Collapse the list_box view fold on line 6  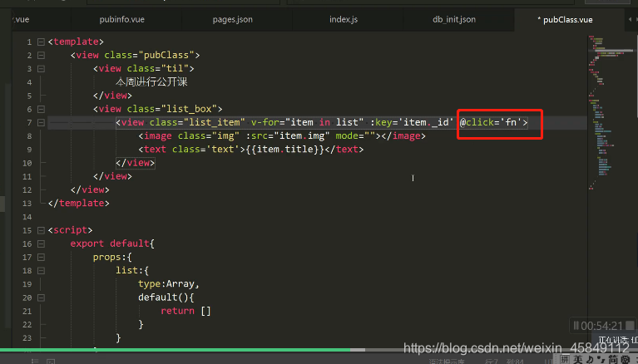[x=41, y=109]
